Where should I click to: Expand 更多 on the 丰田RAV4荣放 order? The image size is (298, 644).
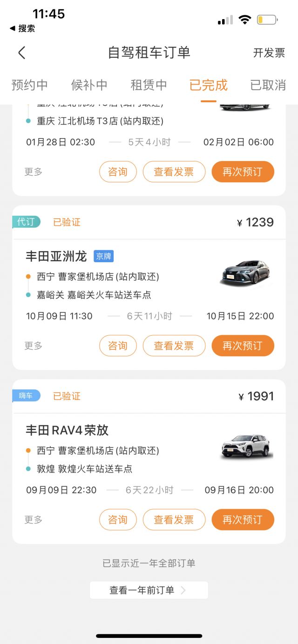click(x=34, y=519)
